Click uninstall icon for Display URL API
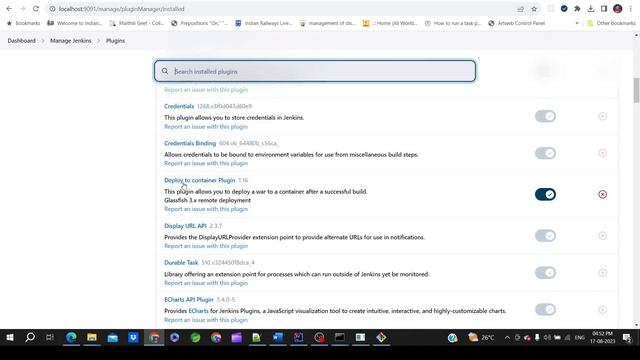This screenshot has width=640, height=360. [602, 236]
